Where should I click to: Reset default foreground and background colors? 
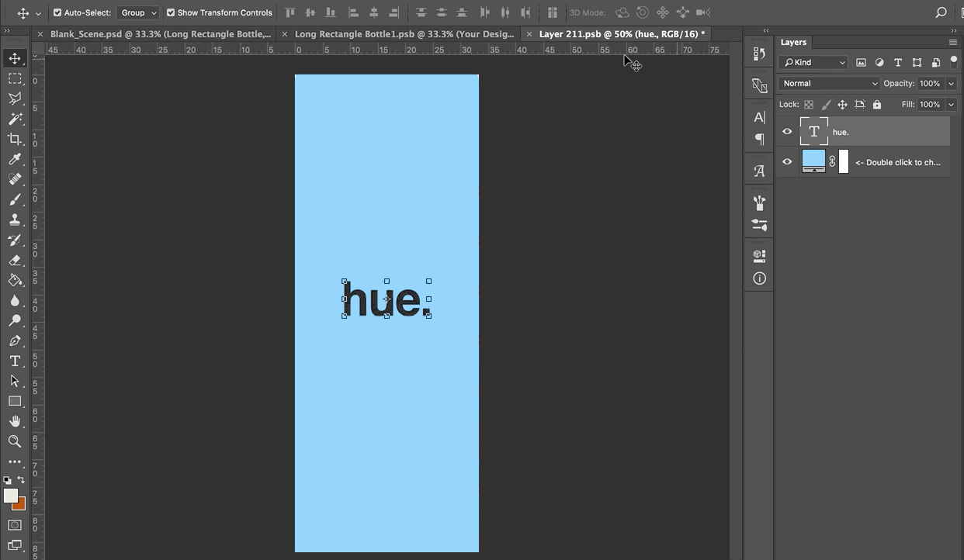[8, 480]
